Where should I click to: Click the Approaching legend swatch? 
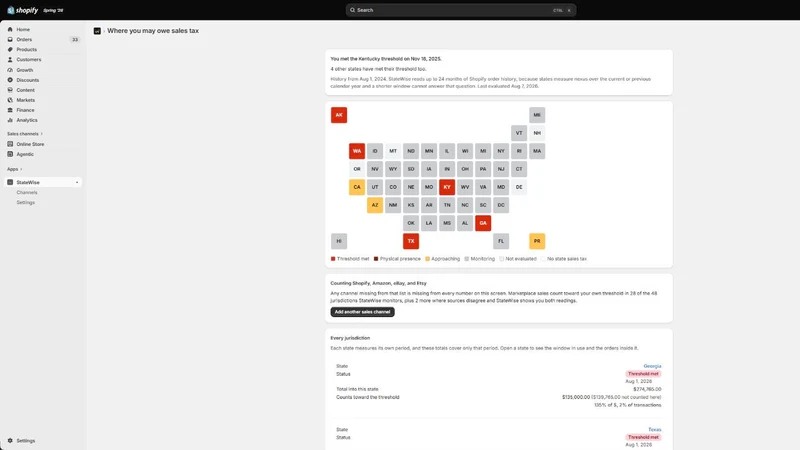(x=428, y=259)
